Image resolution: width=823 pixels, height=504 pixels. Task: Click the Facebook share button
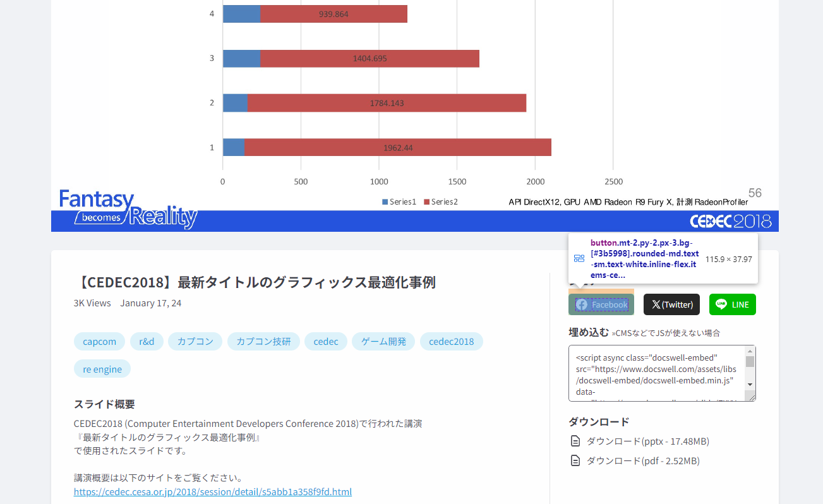[x=601, y=304]
